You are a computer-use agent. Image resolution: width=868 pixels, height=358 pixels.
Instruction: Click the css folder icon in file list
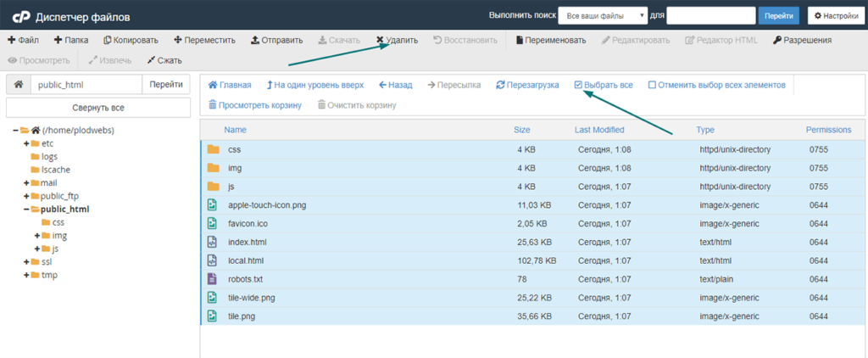click(x=213, y=149)
